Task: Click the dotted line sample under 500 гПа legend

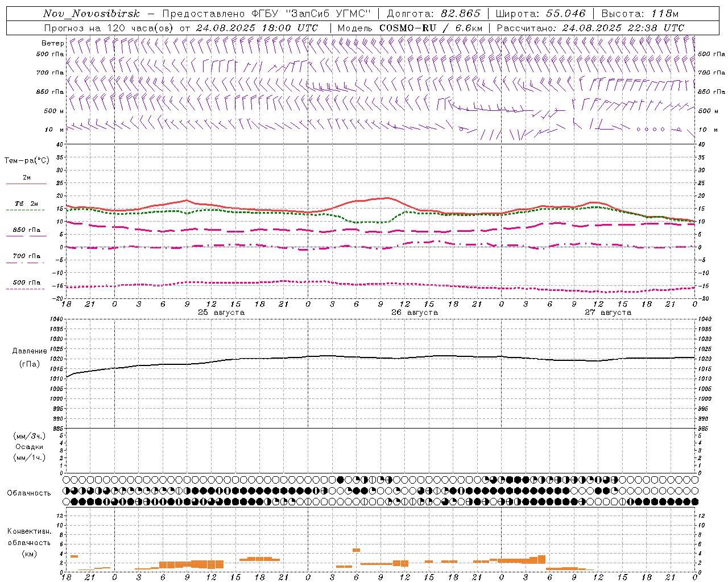Action: 26,289
